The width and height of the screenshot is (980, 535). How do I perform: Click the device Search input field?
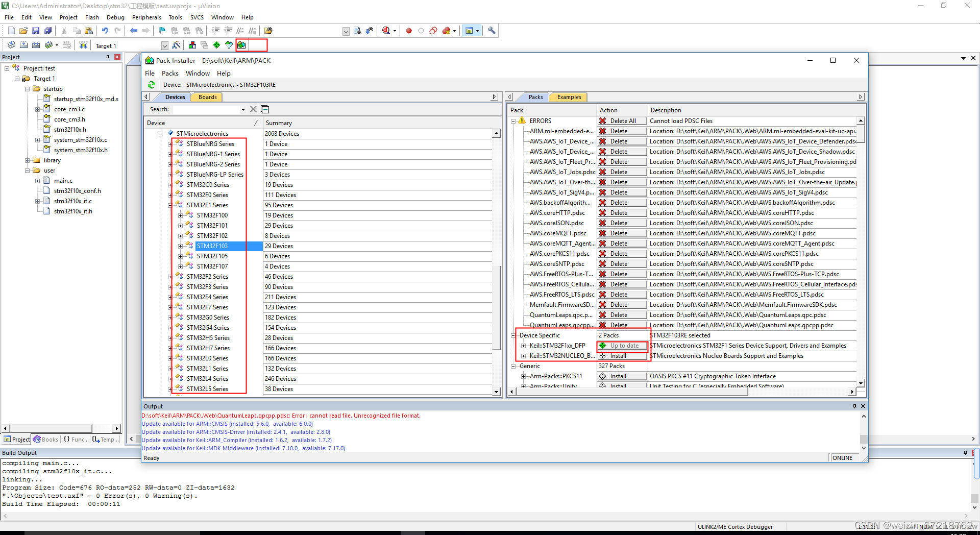click(206, 110)
